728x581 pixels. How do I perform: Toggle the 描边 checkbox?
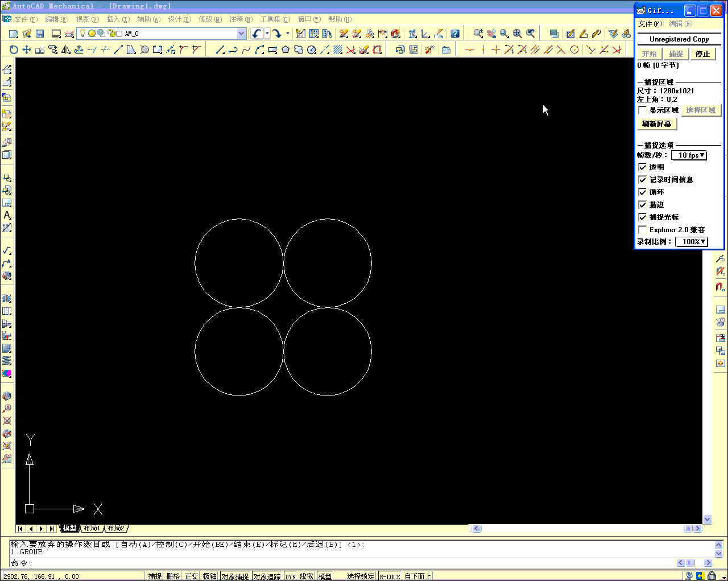click(643, 204)
